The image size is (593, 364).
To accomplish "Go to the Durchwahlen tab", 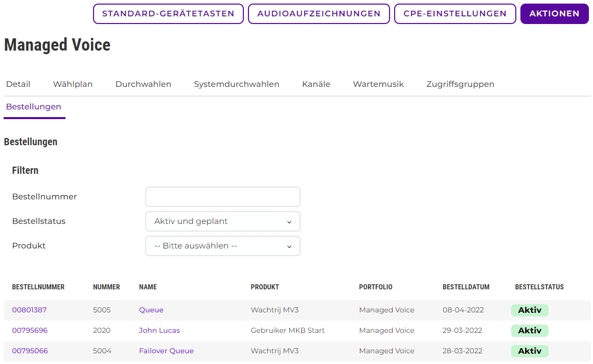I will pos(143,84).
